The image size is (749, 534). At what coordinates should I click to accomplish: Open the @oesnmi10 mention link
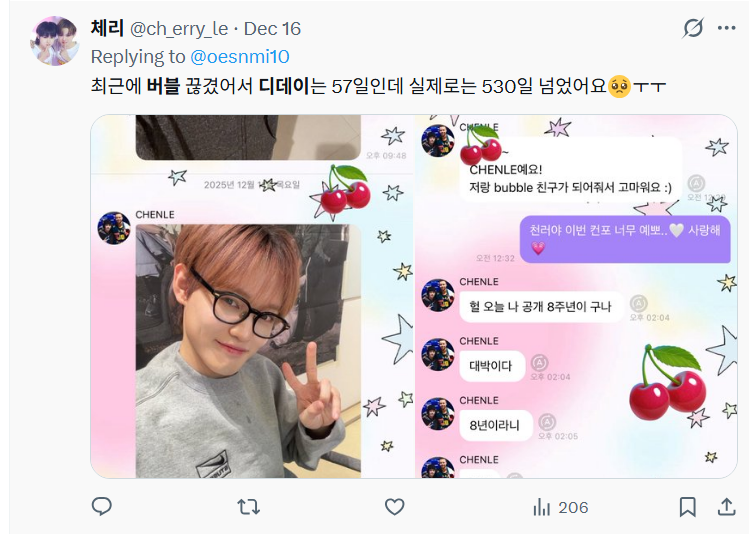240,57
